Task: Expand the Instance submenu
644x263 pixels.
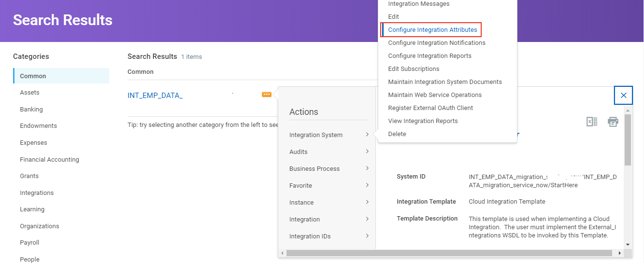Action: [329, 203]
